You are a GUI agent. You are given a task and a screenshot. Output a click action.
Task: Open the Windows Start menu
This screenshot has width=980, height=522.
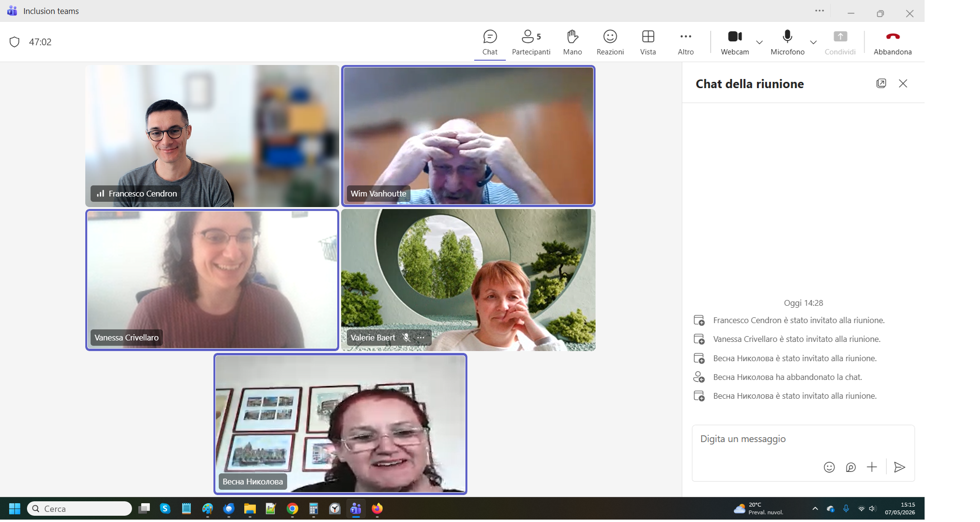14,509
